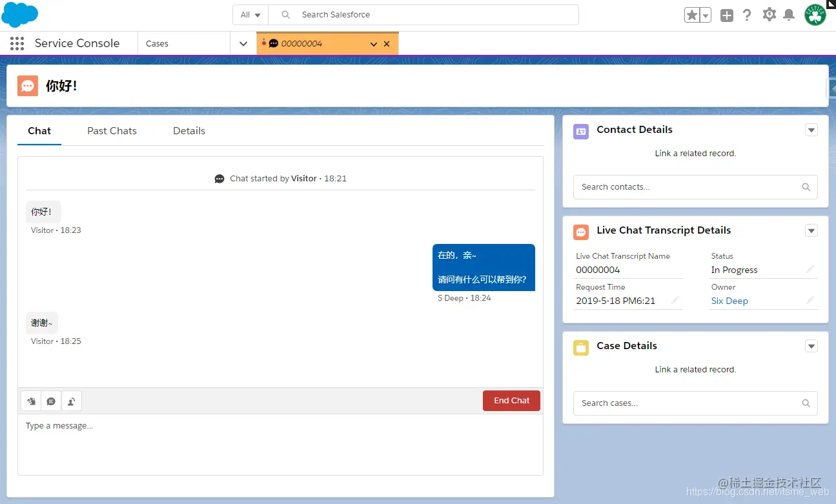Screen dimensions: 836x504
Task: Open the global actions plus icon
Action: coord(727,15)
